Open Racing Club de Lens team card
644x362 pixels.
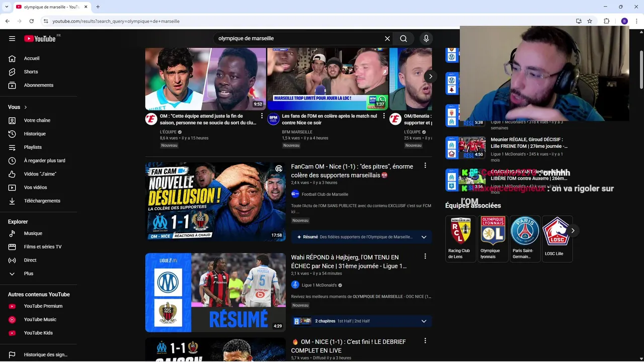coord(460,239)
